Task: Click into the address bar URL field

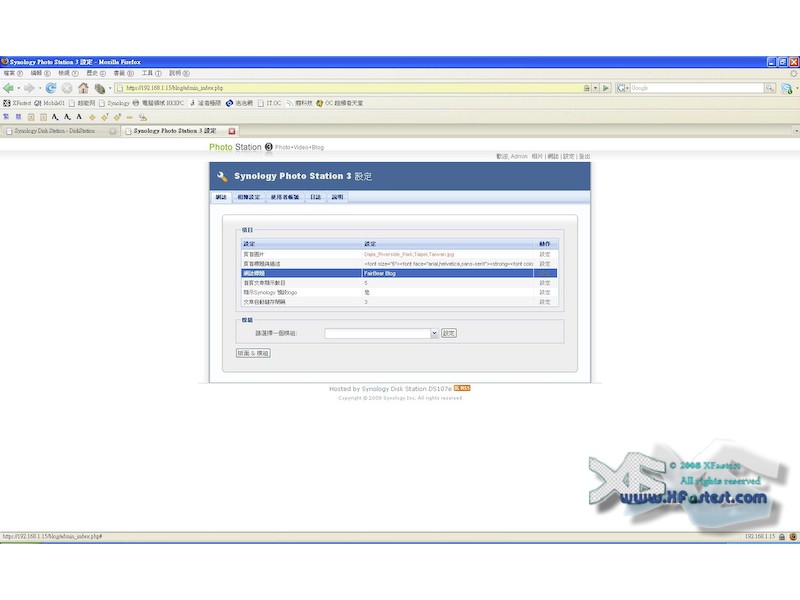Action: point(354,88)
